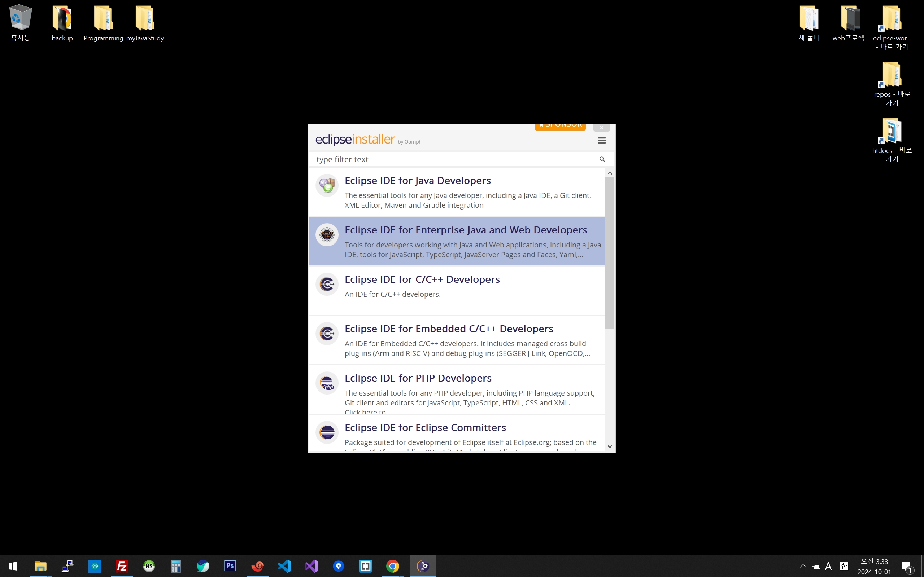Viewport: 924px width, 577px height.
Task: Click the search magnifier icon
Action: 602,159
